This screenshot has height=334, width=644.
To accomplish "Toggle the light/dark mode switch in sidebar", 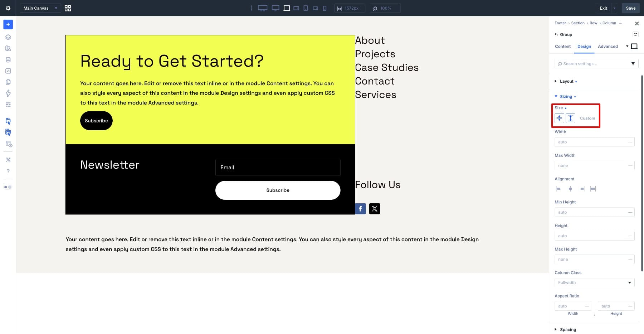I will pyautogui.click(x=8, y=187).
